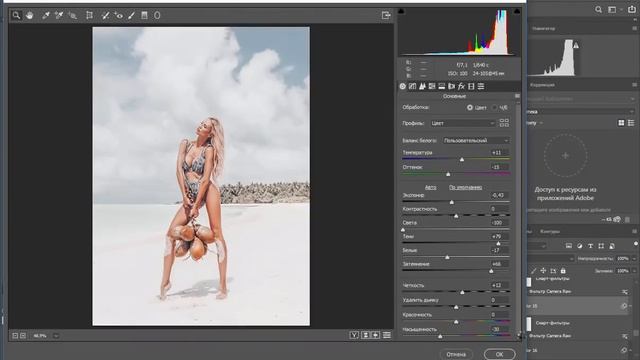Select the Spot Removal tool
640x360 pixels.
(x=105, y=16)
